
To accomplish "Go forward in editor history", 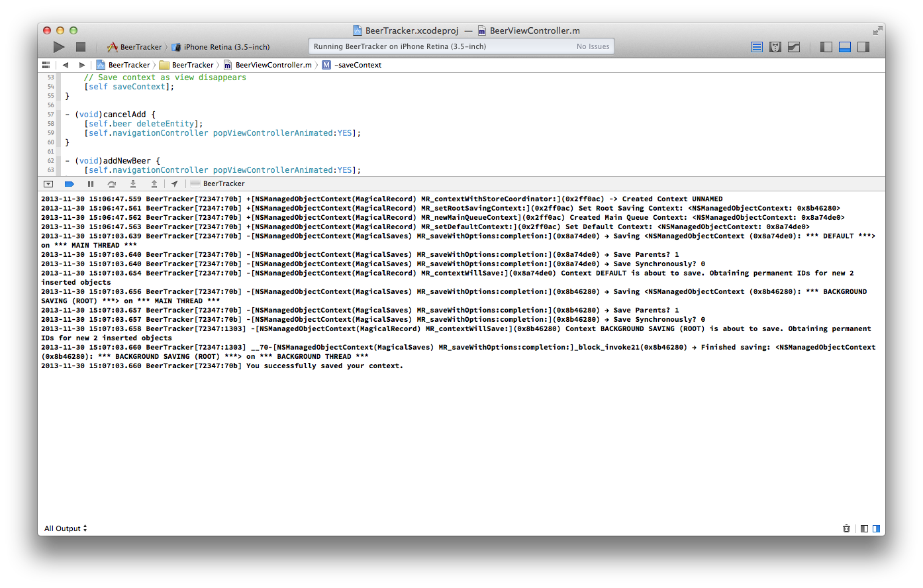I will [82, 65].
